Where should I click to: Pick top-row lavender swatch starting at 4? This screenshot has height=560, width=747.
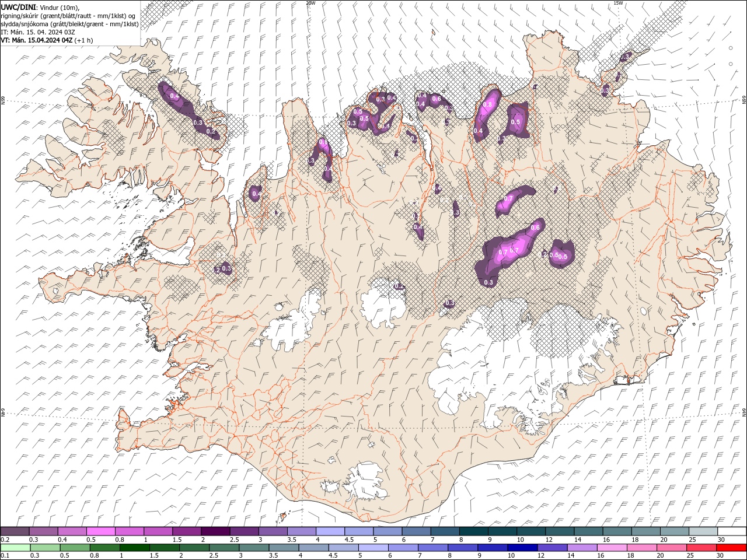(330, 531)
